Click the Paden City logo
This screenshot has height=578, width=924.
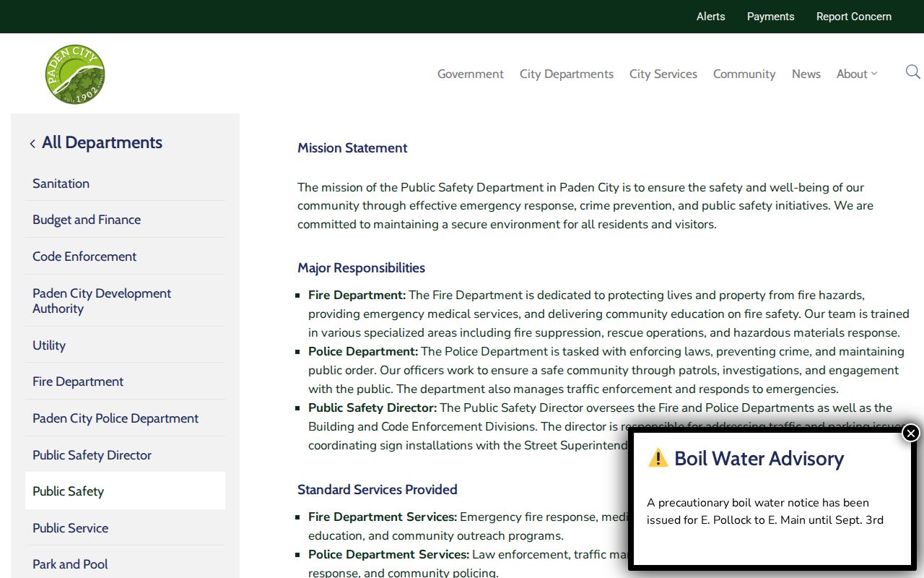(x=75, y=74)
